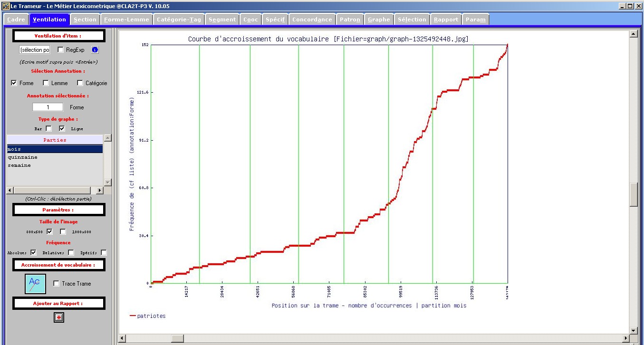Click Parties list scroll left arrow

pos(10,190)
